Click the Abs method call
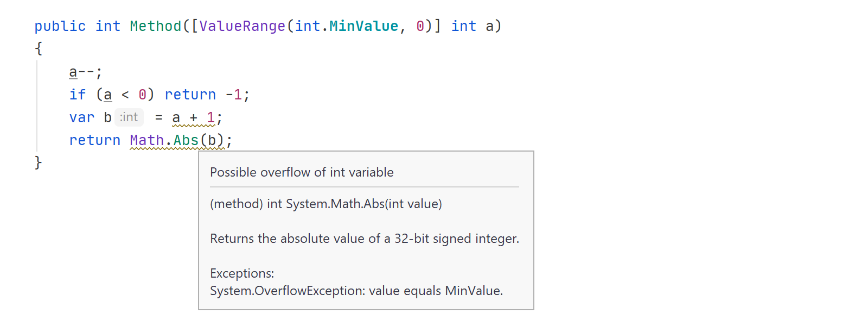 pyautogui.click(x=186, y=141)
